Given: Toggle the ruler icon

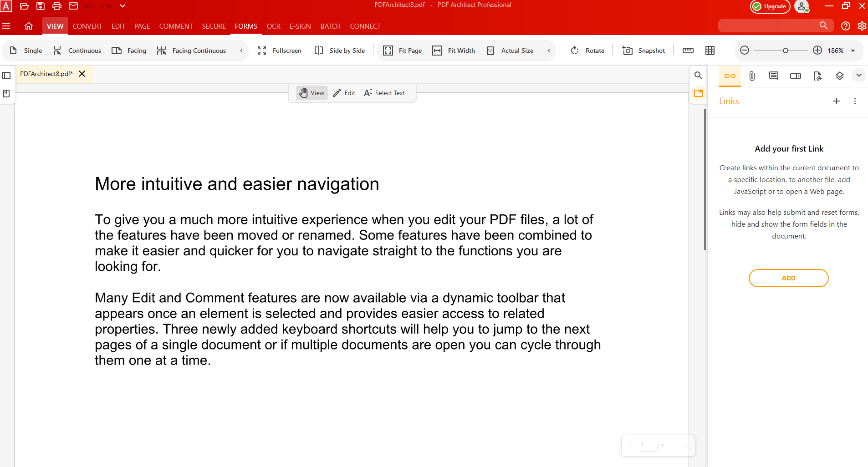Looking at the screenshot, I should click(688, 51).
